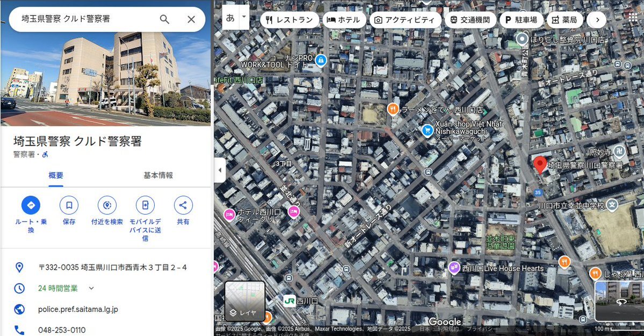Open the input method dropdown arrow
This screenshot has height=336, width=644.
point(244,17)
